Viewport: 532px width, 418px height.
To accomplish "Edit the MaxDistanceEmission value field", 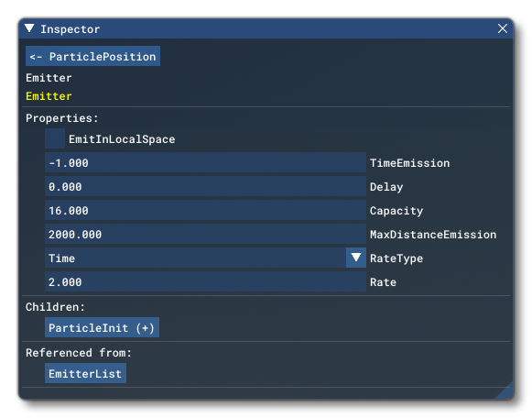I will click(x=205, y=234).
